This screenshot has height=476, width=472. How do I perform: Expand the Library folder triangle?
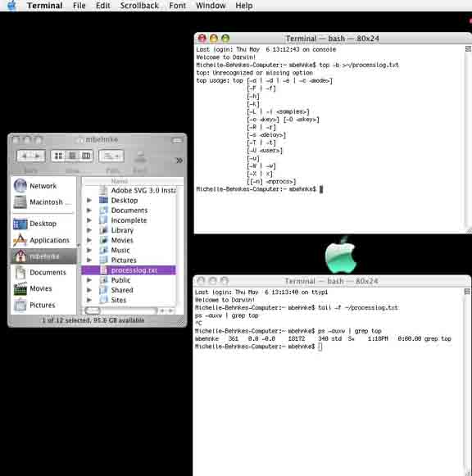(x=89, y=230)
